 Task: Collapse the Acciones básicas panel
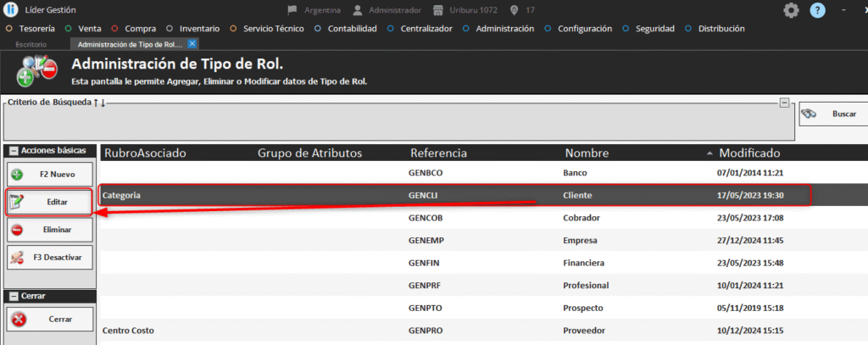12,151
